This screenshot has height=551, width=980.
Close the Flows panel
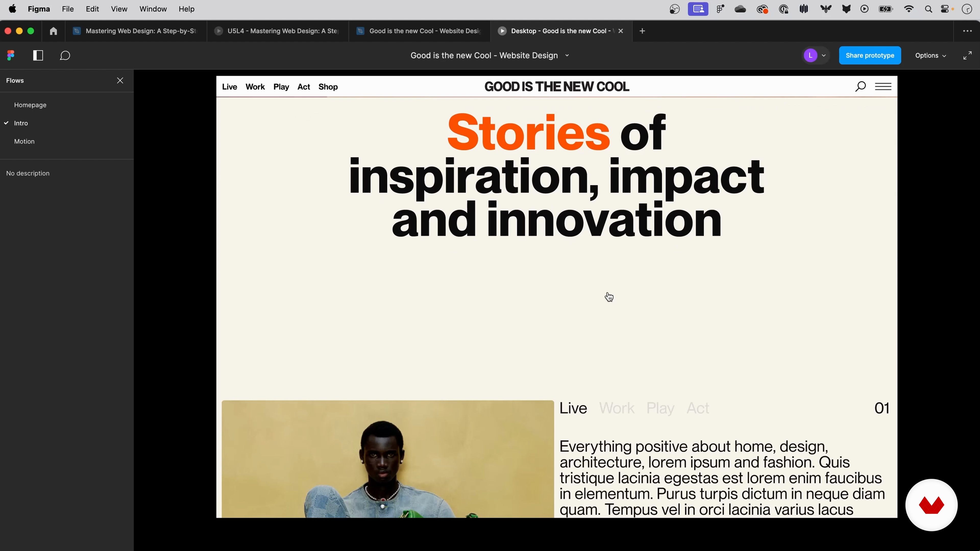(120, 80)
